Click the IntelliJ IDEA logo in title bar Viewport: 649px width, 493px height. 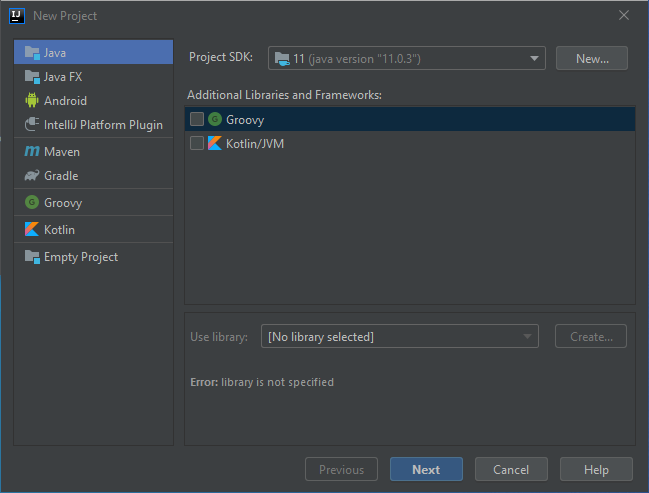click(17, 16)
